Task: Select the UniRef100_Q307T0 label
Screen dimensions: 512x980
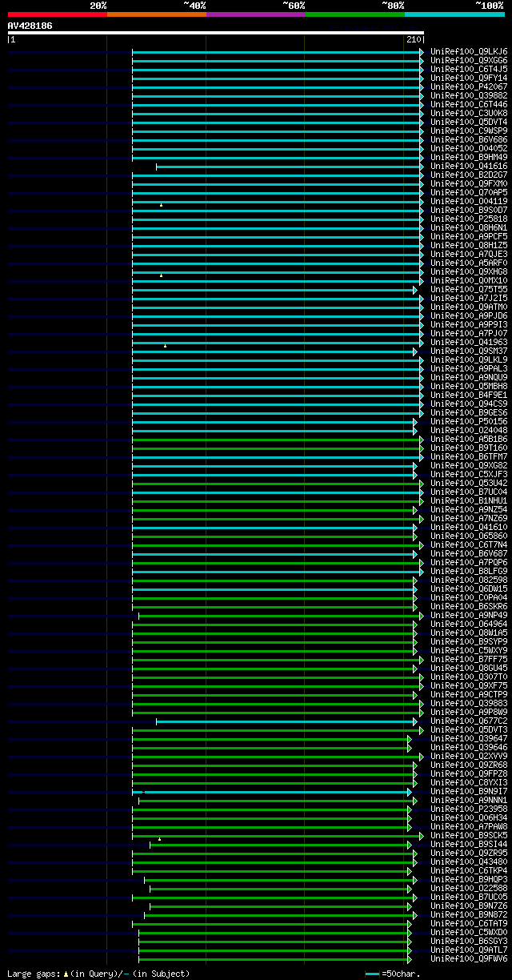Action: 469,677
